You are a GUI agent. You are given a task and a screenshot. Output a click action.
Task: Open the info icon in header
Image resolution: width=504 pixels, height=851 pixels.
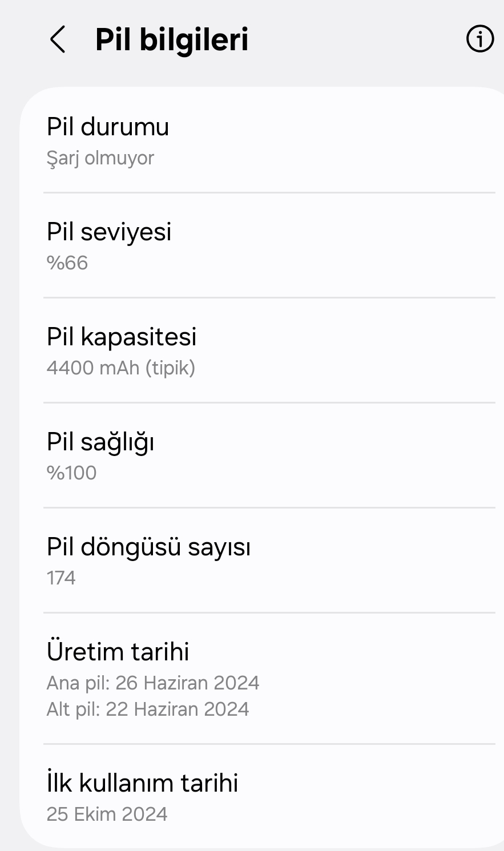480,39
